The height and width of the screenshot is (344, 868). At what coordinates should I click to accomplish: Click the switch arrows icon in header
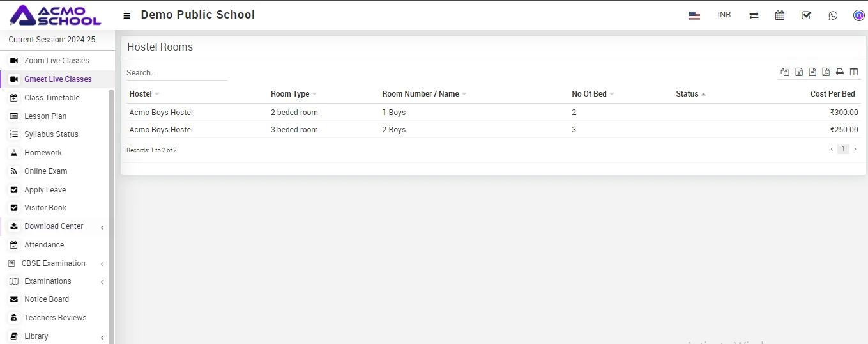pos(754,15)
